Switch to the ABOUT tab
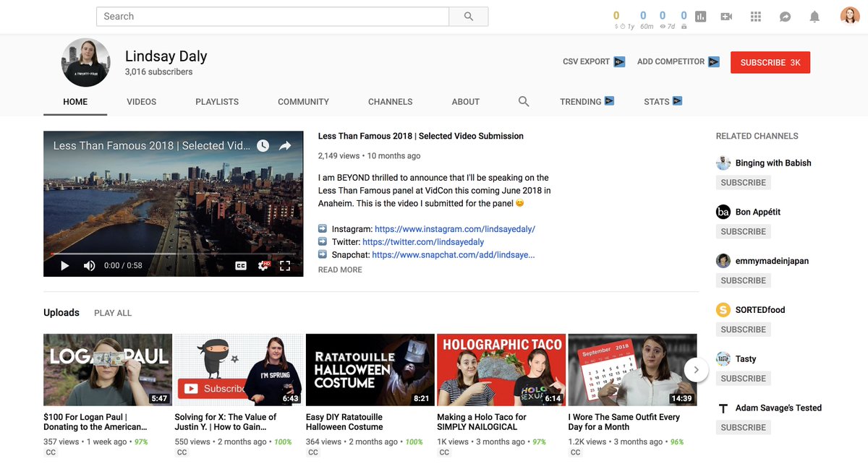 (x=466, y=102)
